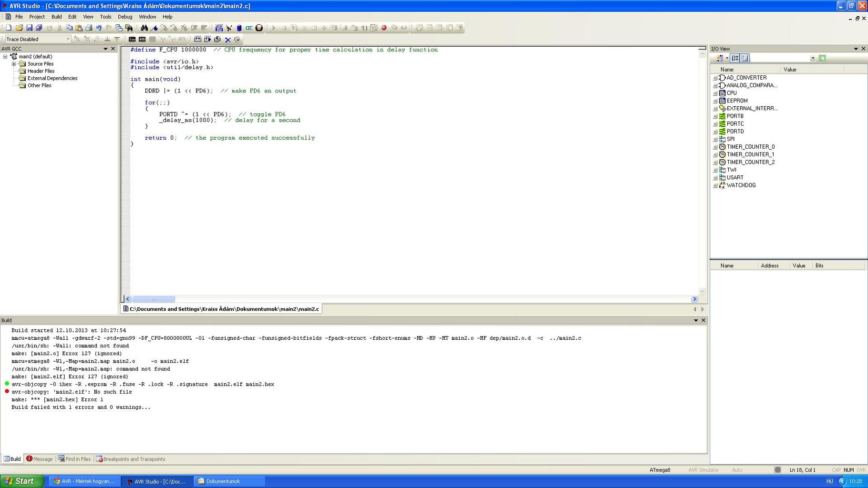Open the Debug menu
Image resolution: width=868 pixels, height=488 pixels.
(125, 17)
